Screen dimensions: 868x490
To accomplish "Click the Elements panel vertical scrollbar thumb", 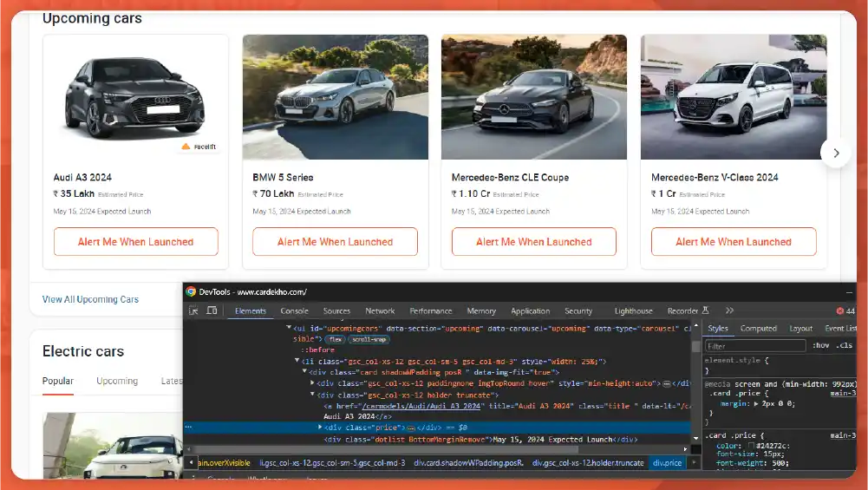I will [695, 347].
